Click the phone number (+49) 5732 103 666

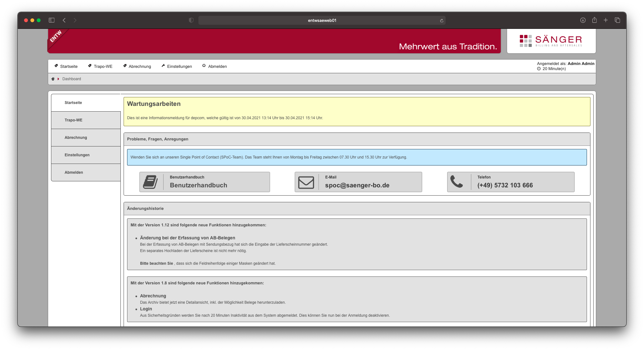pyautogui.click(x=505, y=185)
